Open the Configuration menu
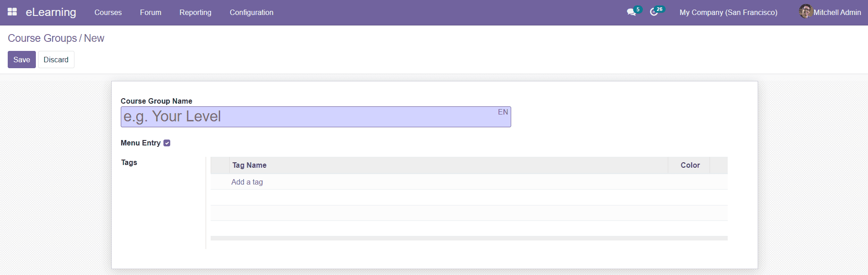 point(252,12)
